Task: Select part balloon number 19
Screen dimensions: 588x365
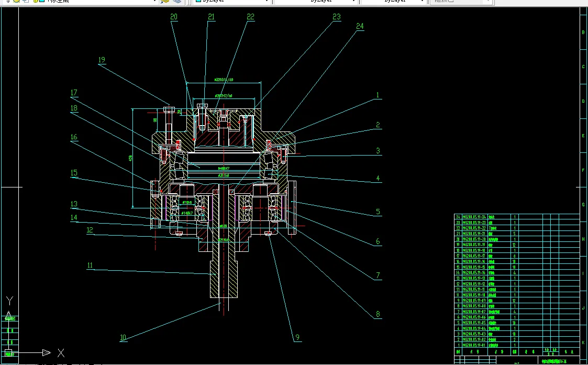Action: point(102,60)
